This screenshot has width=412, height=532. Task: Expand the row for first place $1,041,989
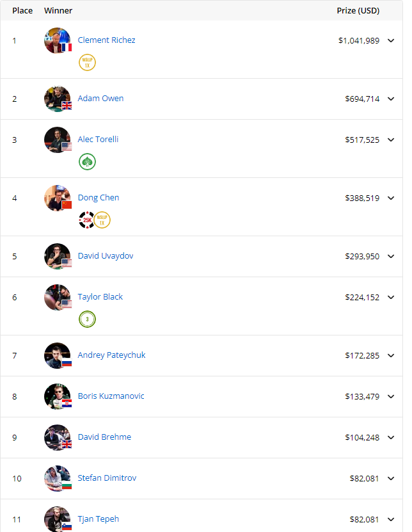click(392, 40)
